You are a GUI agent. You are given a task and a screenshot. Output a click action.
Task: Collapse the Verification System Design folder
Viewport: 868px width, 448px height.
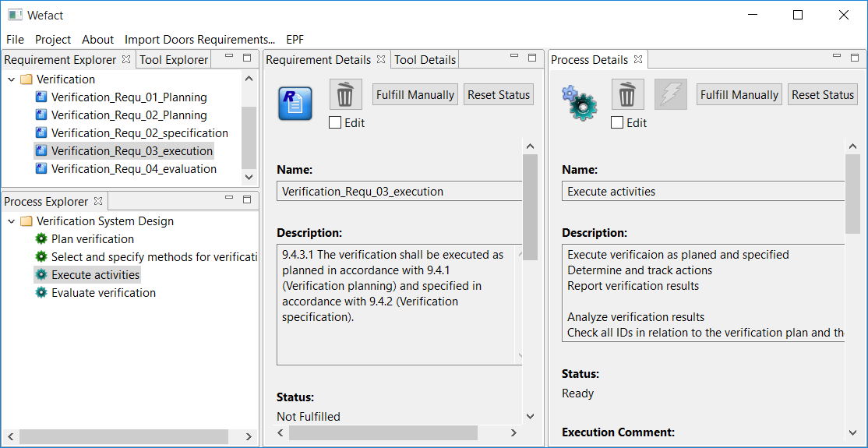(11, 221)
